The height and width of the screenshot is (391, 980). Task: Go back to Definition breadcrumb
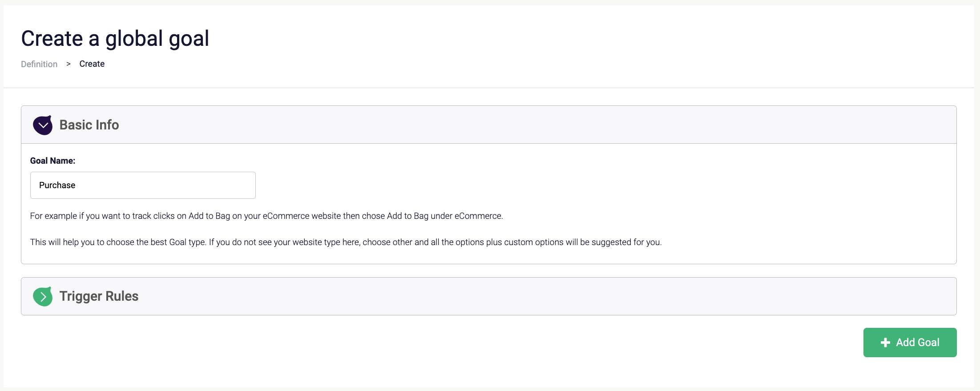[39, 64]
